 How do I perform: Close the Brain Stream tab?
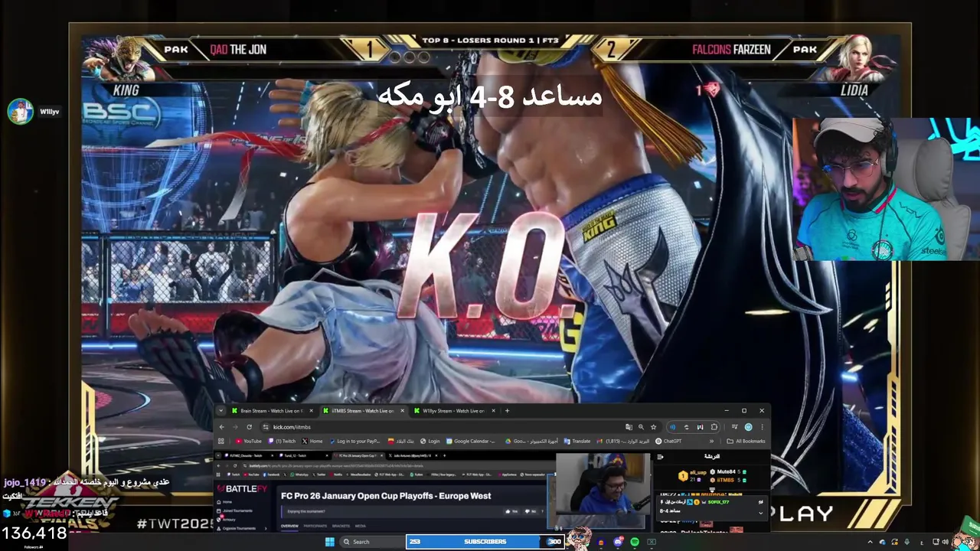[x=312, y=411]
